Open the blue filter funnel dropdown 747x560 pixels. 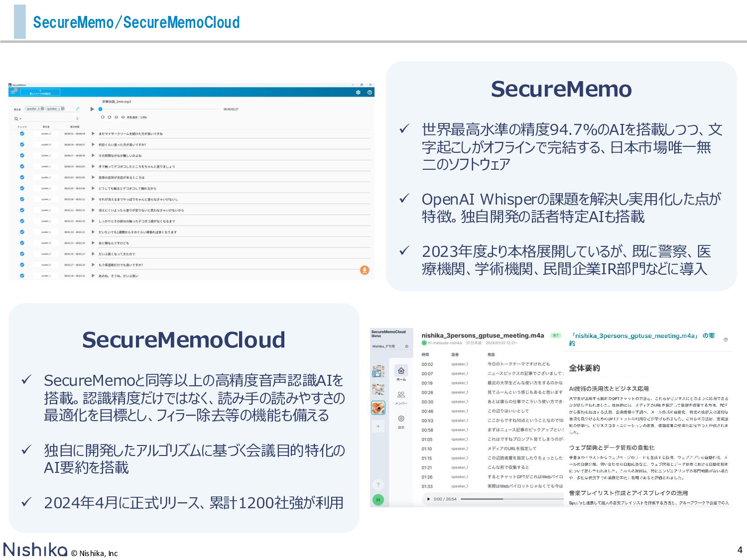[77, 118]
